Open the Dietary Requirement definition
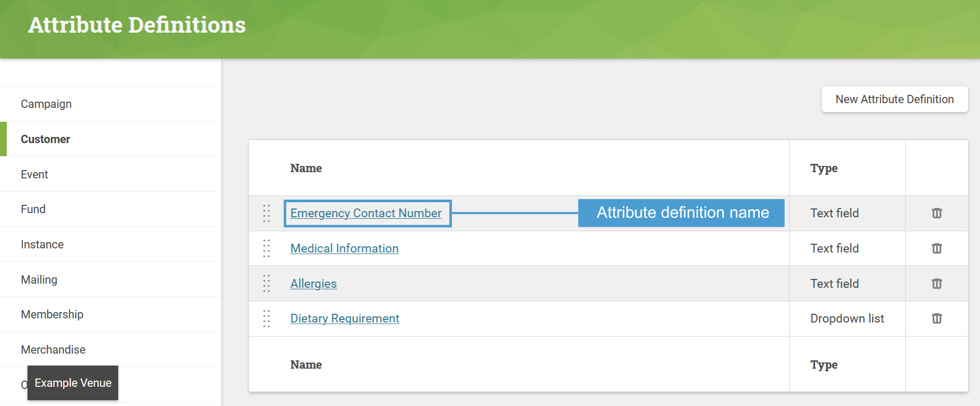 point(345,318)
